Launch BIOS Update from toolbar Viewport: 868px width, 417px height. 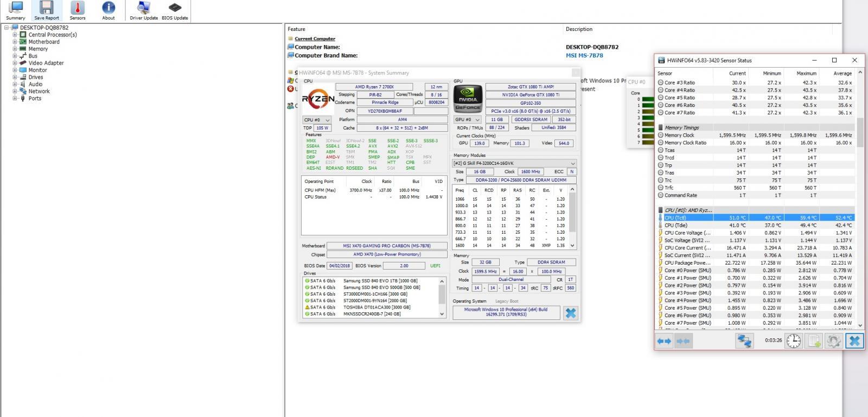coord(175,10)
